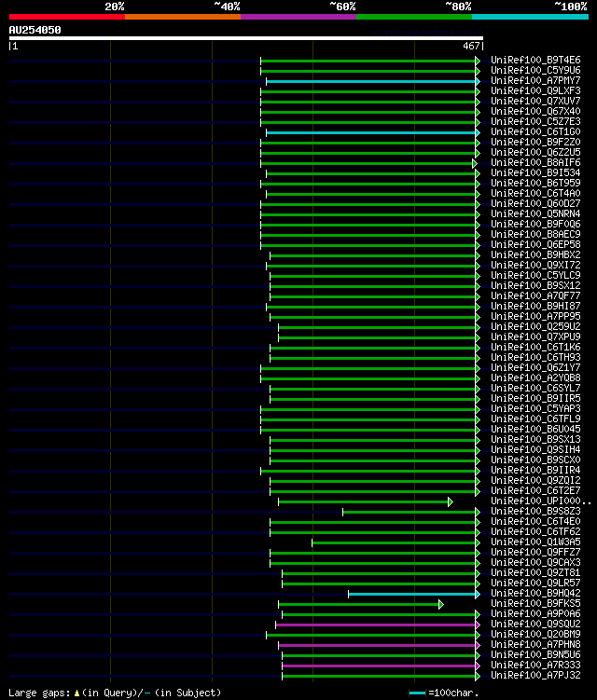Click the query end position 467
The image size is (597, 700).
click(x=471, y=46)
